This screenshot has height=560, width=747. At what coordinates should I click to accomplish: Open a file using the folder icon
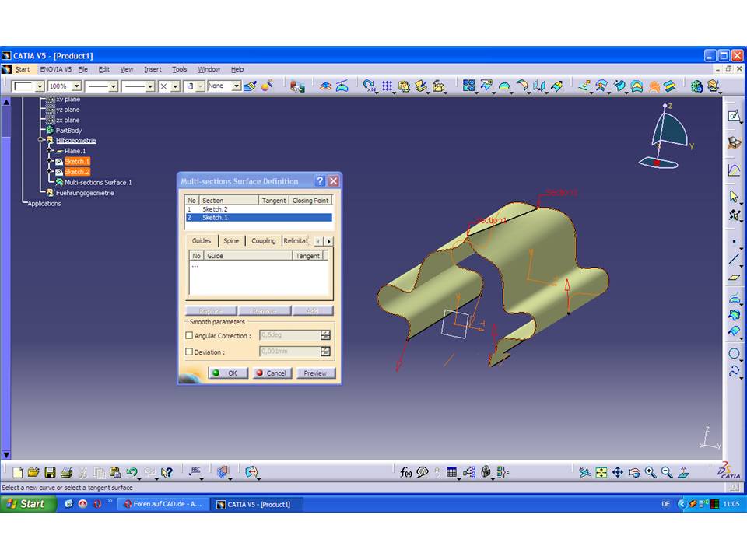point(33,472)
